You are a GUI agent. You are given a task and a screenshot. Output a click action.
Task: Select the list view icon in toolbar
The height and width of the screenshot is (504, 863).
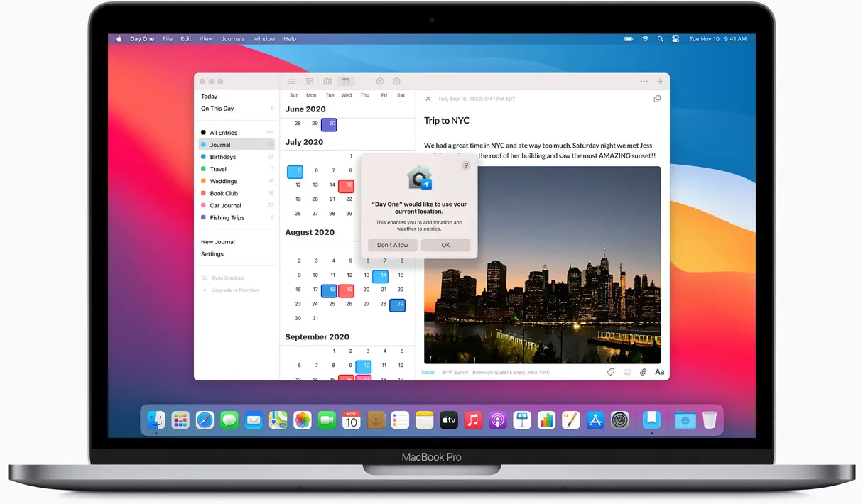pyautogui.click(x=291, y=81)
